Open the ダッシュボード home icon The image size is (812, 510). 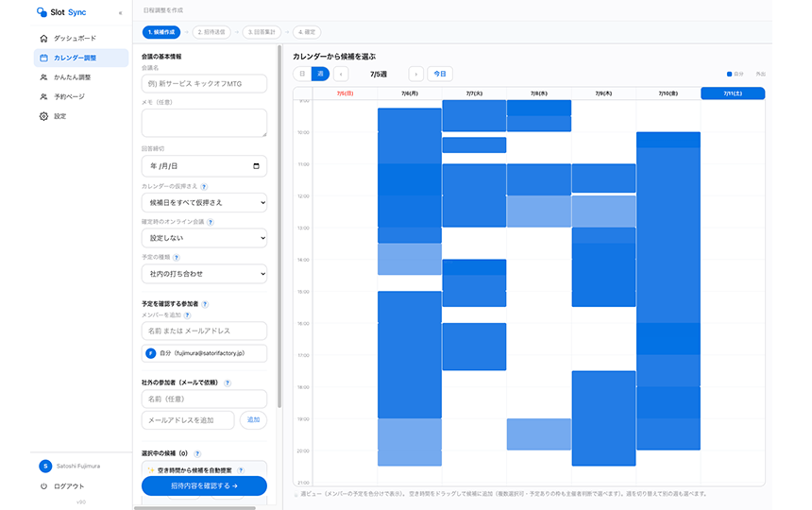point(44,39)
